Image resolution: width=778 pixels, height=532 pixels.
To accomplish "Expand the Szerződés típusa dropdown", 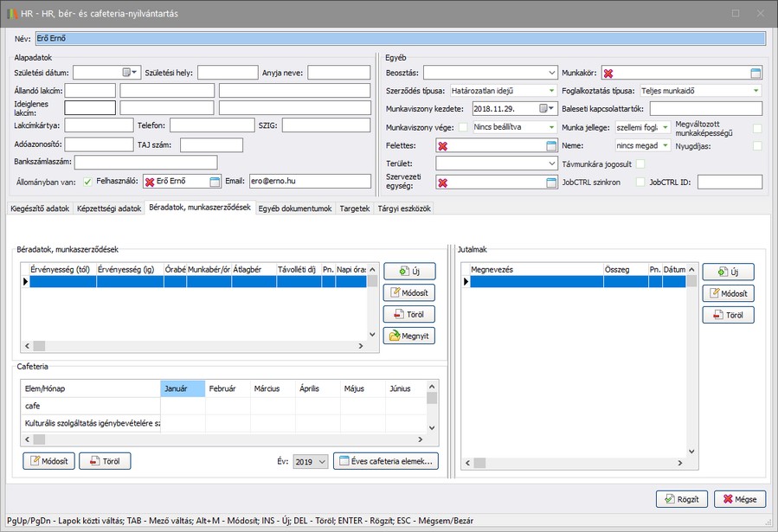I will [550, 91].
